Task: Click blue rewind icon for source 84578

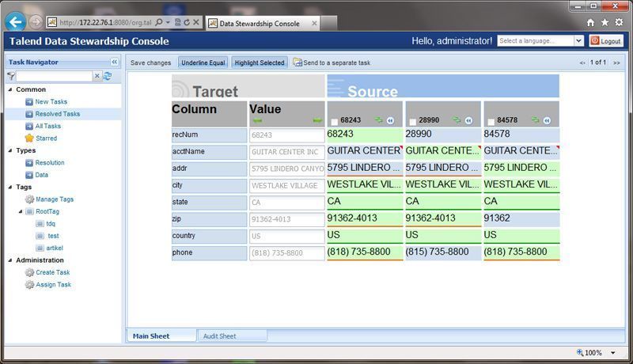Action: click(x=547, y=120)
